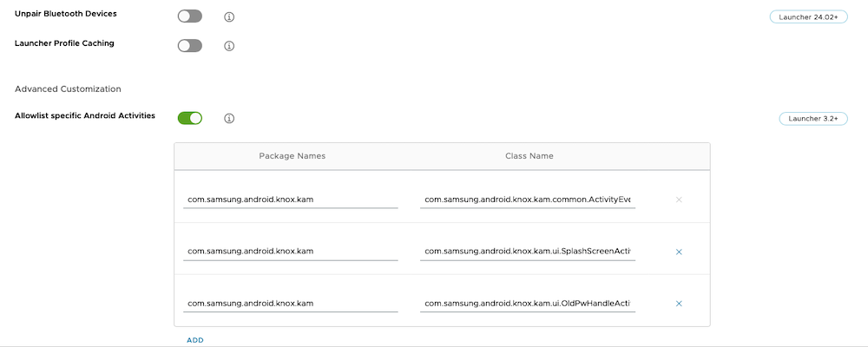Click the Launcher 3.2+ version badge
Image resolution: width=868 pixels, height=347 pixels.
pos(812,118)
